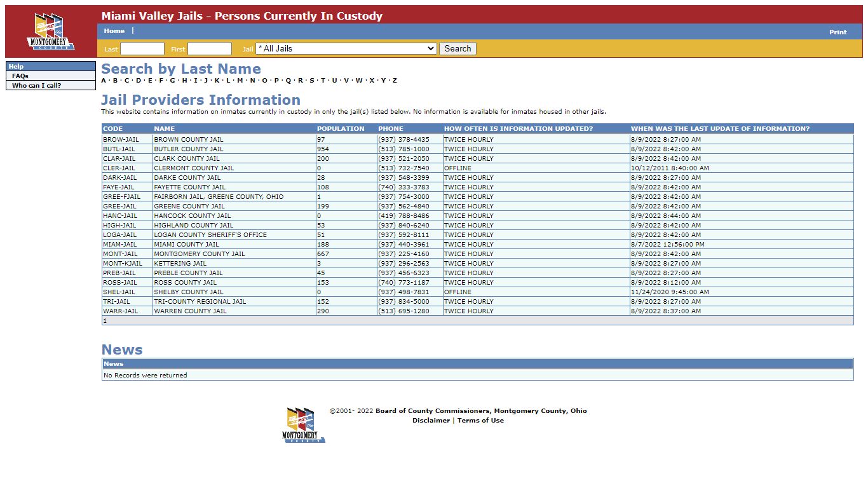Open the Terms of Use link
868x488 pixels.
click(x=480, y=421)
